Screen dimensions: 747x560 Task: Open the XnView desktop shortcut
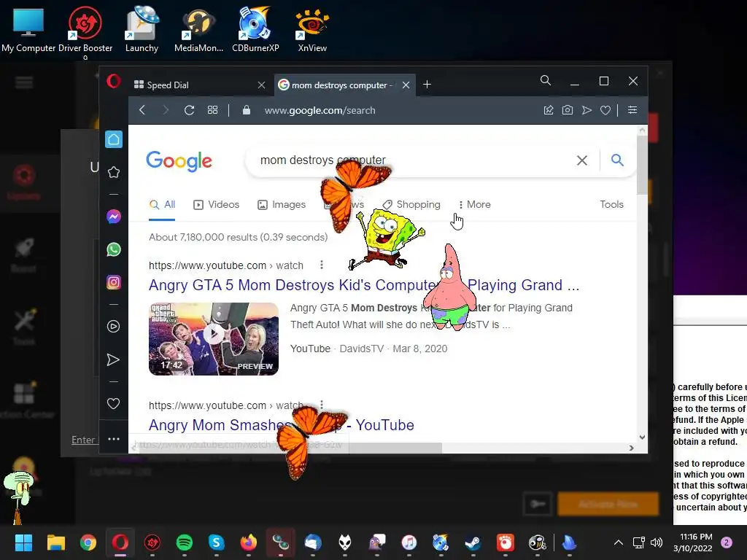pos(312,29)
